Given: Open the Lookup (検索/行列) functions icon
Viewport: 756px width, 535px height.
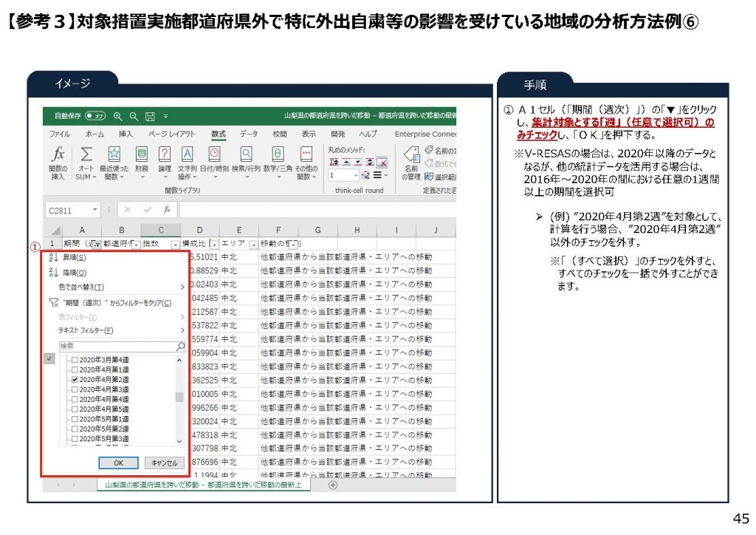Looking at the screenshot, I should [x=246, y=154].
